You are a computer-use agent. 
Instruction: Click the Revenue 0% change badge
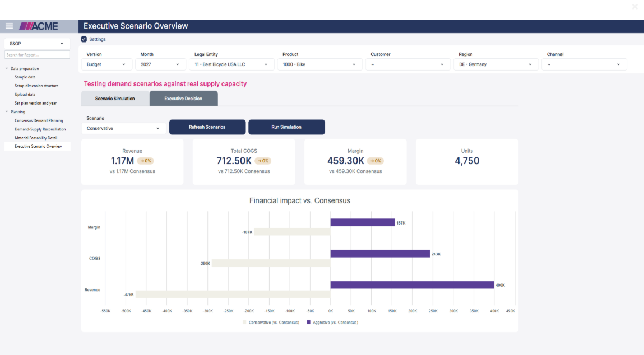(x=145, y=161)
